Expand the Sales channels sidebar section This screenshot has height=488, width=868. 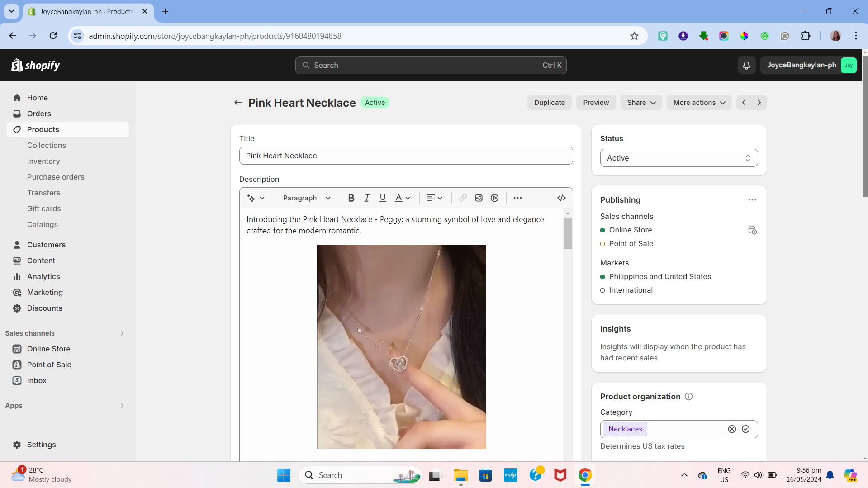(x=122, y=333)
